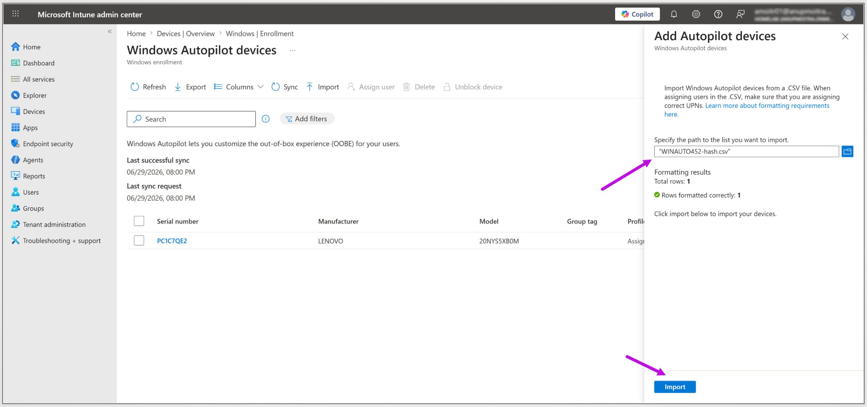Viewport: 868px width, 407px height.
Task: Refresh the Autopilot devices list
Action: click(x=148, y=87)
